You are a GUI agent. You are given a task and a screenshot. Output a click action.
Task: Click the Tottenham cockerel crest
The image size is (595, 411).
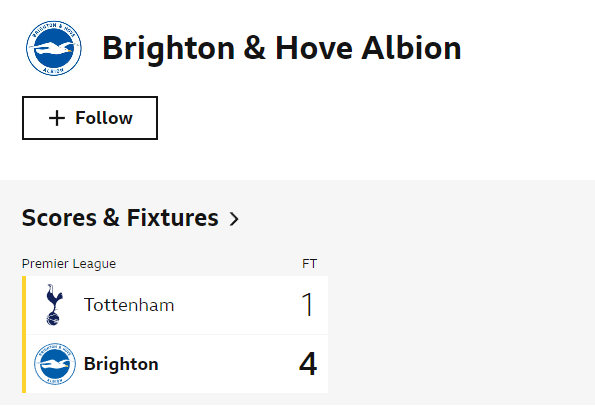point(54,305)
